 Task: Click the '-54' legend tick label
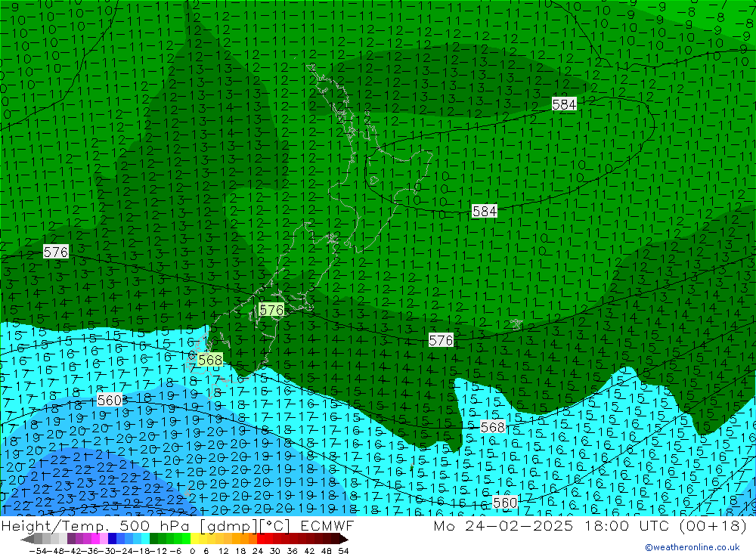[x=39, y=551]
